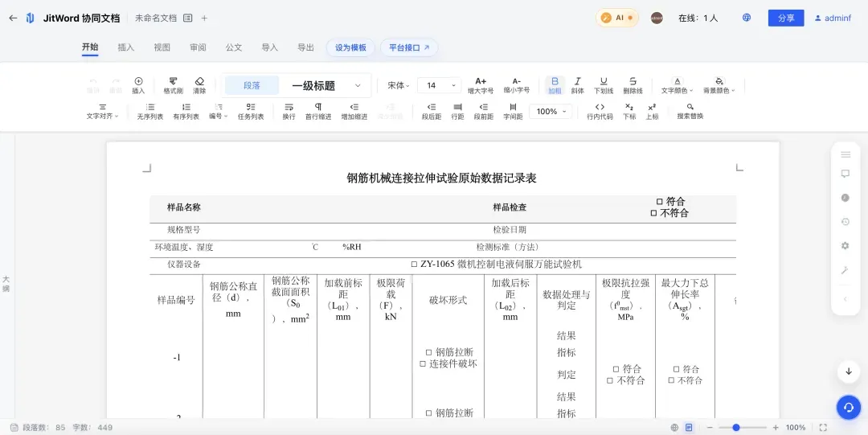Switch to the 导出 tab

[x=305, y=47]
